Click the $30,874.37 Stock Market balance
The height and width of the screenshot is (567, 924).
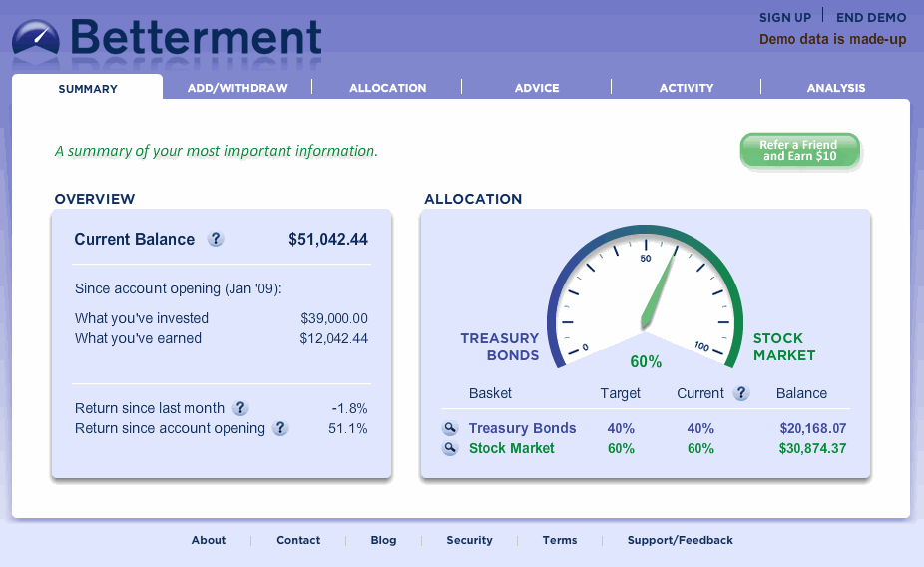pos(812,448)
